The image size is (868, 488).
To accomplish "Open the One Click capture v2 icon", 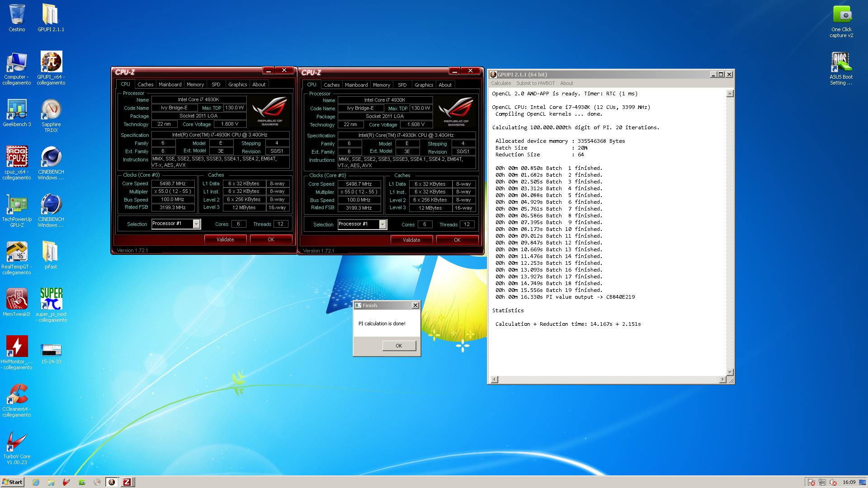I will (841, 21).
